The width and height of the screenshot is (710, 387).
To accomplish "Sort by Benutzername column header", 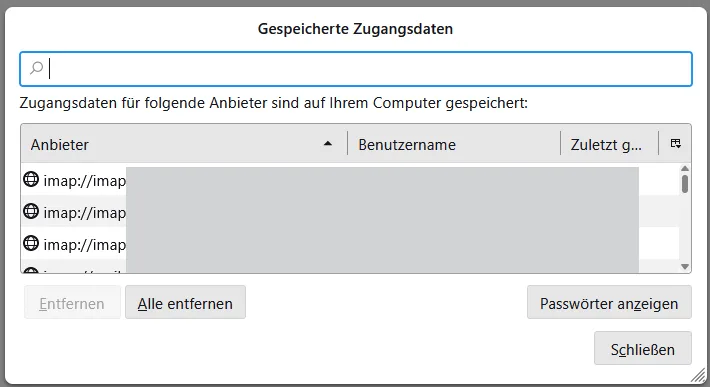I will click(x=454, y=144).
